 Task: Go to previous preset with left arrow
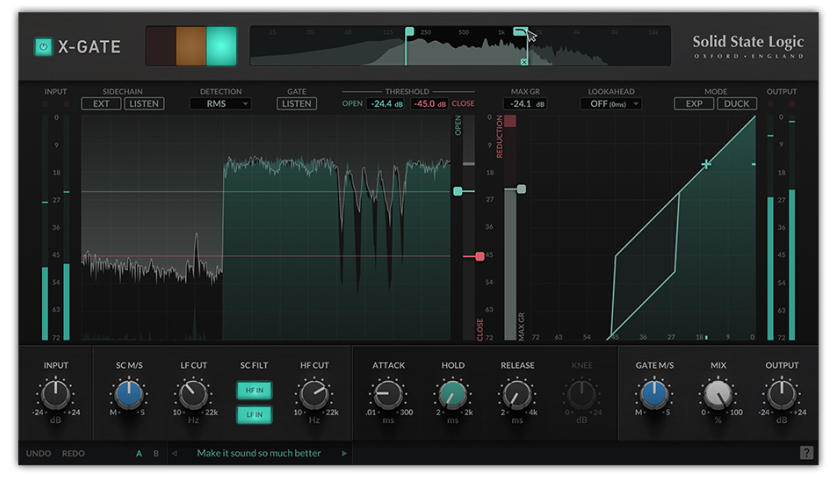174,454
